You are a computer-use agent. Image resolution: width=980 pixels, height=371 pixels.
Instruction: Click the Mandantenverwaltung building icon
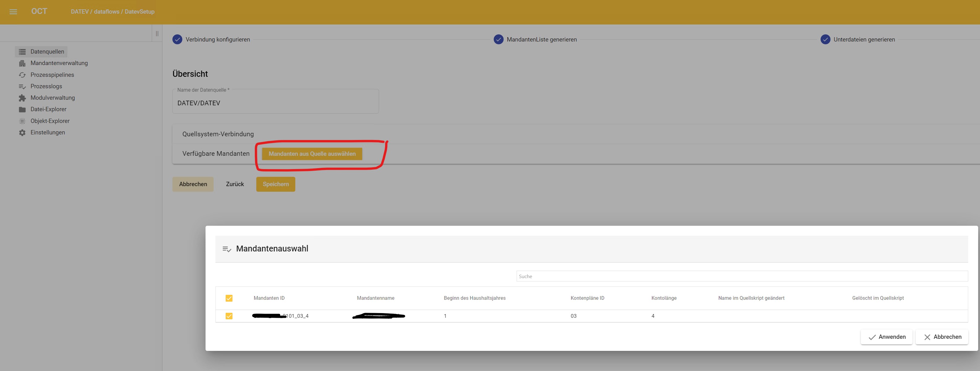coord(23,63)
